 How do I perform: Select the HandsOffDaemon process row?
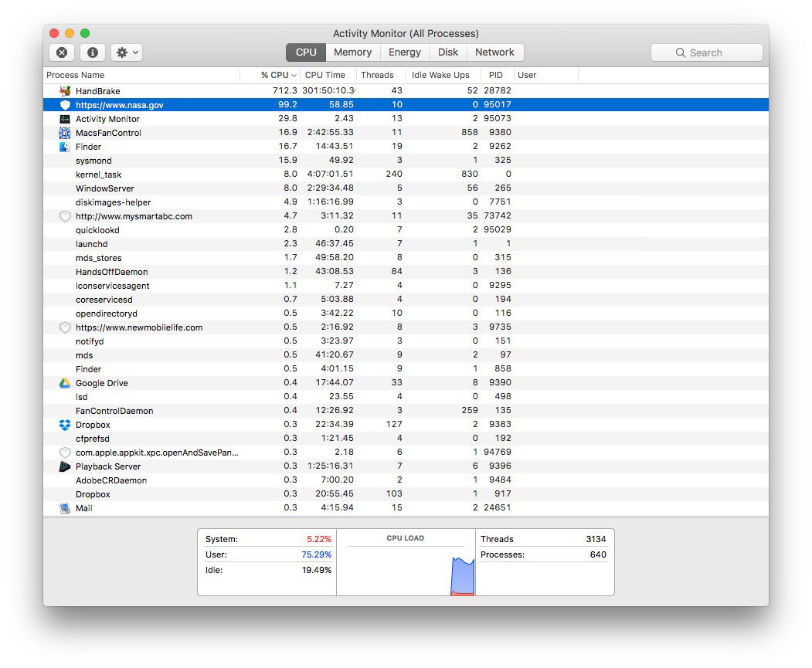[406, 272]
